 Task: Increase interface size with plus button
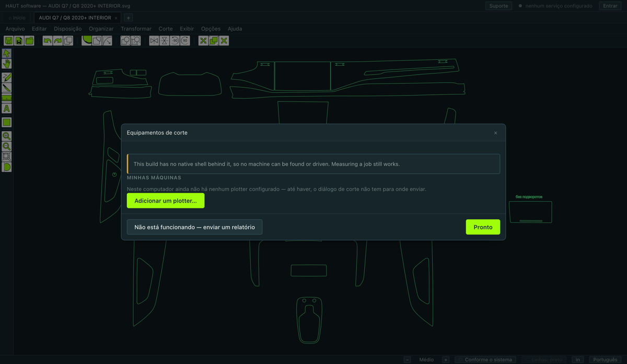(446, 360)
